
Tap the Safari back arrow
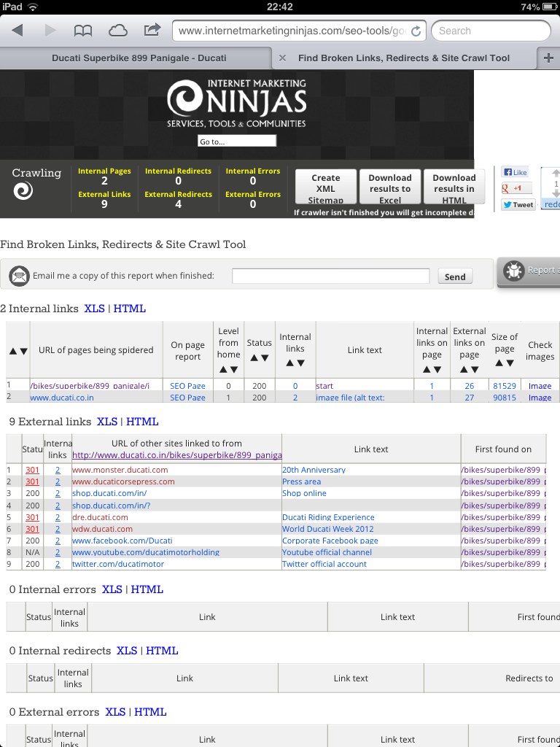(x=17, y=31)
